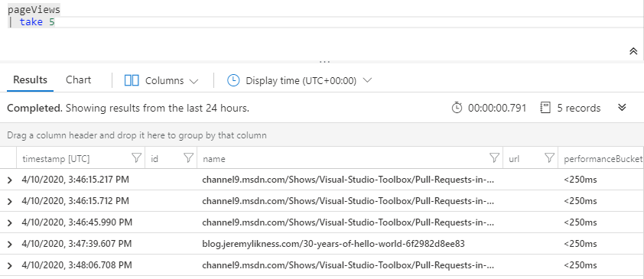This screenshot has width=644, height=279.
Task: Open the name column filter icon
Action: pos(495,158)
